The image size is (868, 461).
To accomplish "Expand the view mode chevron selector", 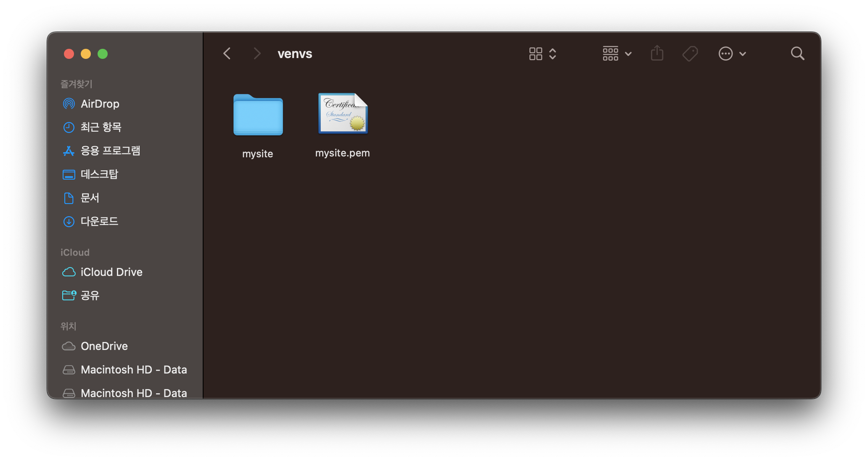I will [x=553, y=53].
